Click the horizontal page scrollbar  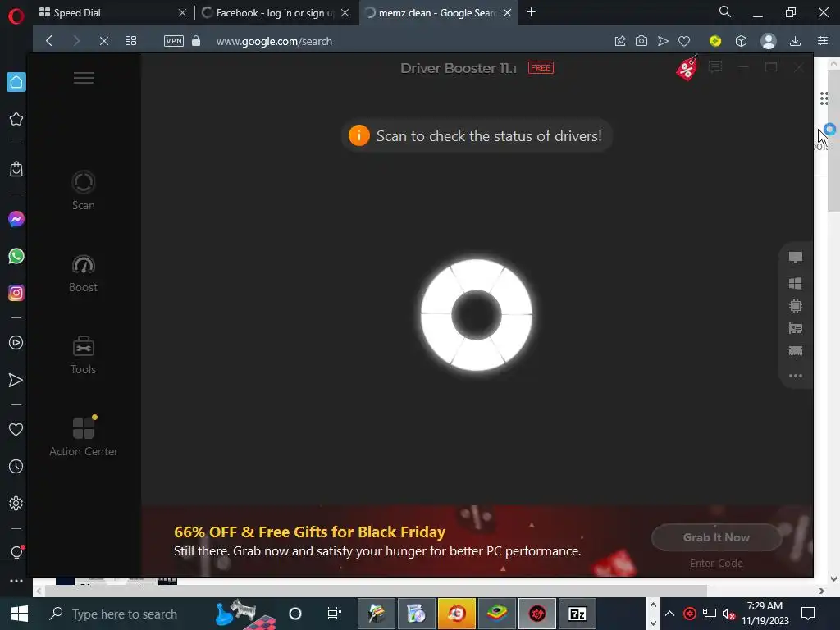coord(376,591)
